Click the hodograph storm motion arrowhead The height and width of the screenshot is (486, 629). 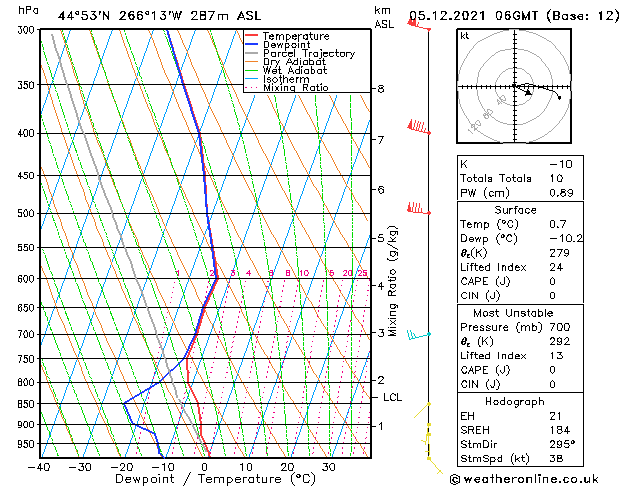pyautogui.click(x=529, y=93)
